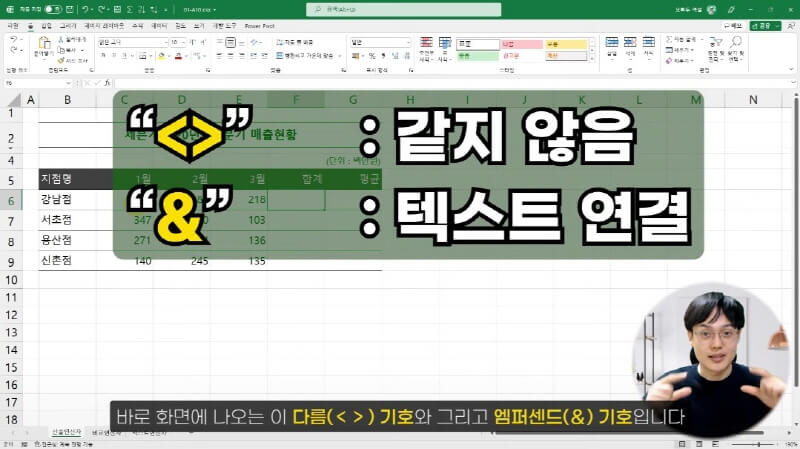
Task: Open the font name combo box
Action: coord(132,42)
